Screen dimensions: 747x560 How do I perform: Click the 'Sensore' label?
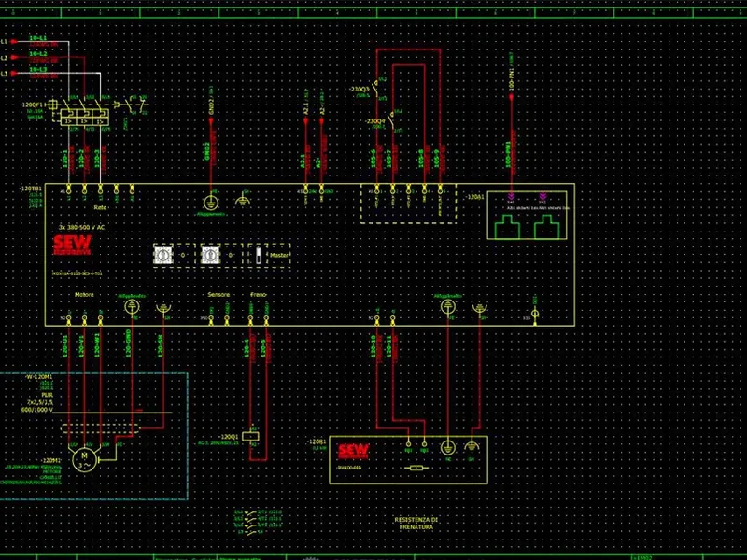pyautogui.click(x=218, y=295)
